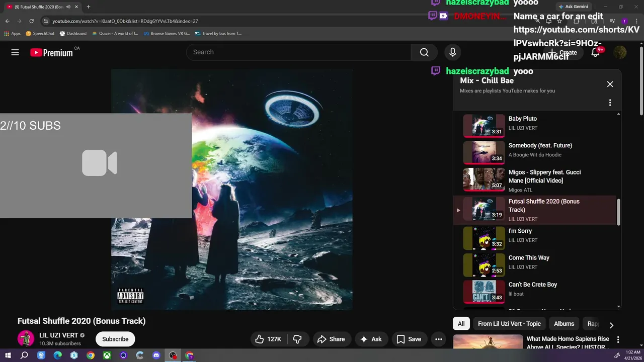Click the YouTube search input field

pyautogui.click(x=299, y=52)
